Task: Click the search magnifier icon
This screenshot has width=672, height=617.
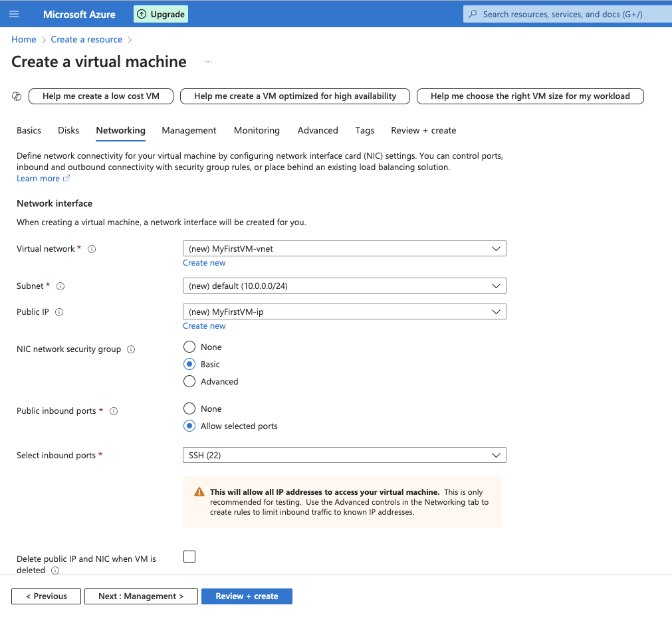Action: point(473,14)
